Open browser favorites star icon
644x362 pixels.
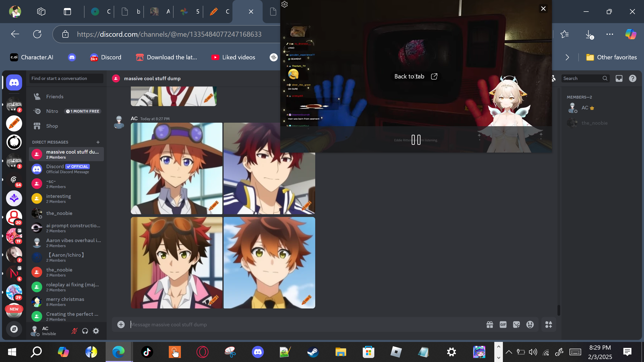click(x=565, y=34)
